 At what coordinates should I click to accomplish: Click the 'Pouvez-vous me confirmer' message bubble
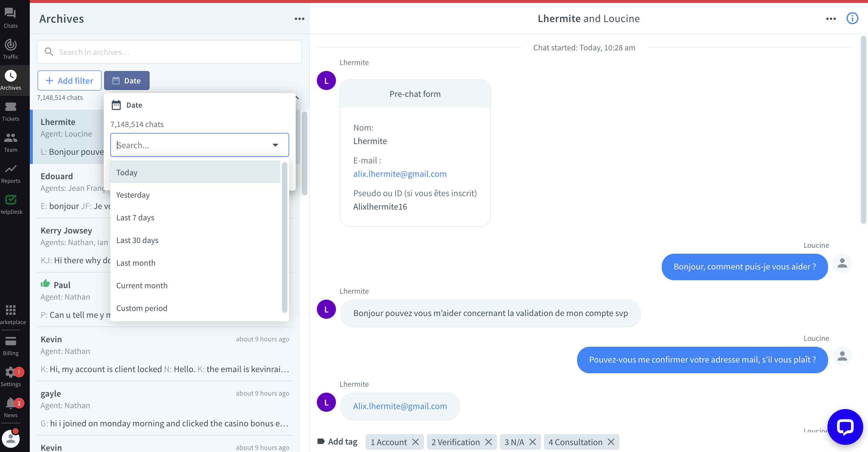702,360
